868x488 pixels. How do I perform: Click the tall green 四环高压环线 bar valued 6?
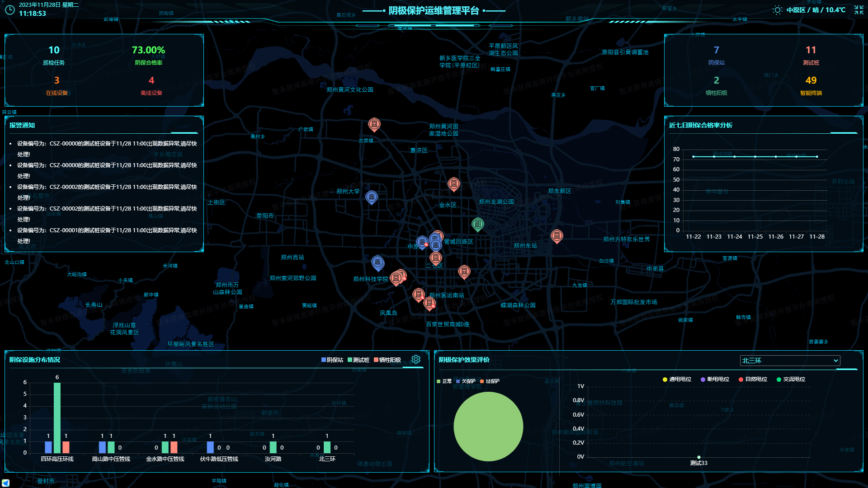[57, 418]
